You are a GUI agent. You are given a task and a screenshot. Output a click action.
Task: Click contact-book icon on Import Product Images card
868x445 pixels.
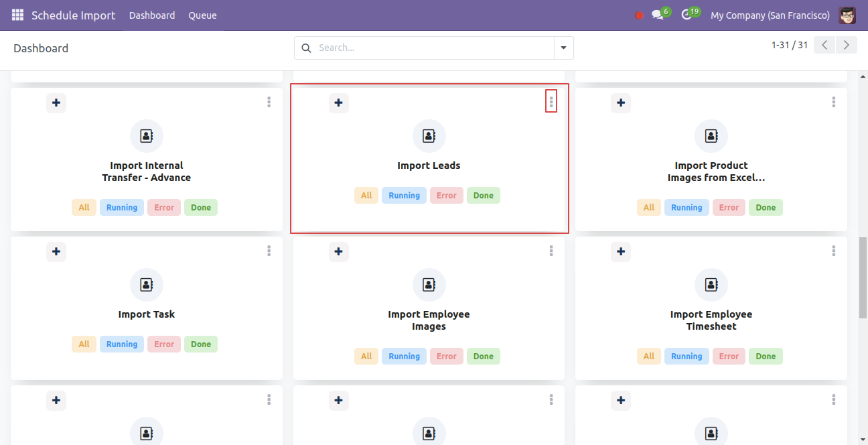coord(711,136)
